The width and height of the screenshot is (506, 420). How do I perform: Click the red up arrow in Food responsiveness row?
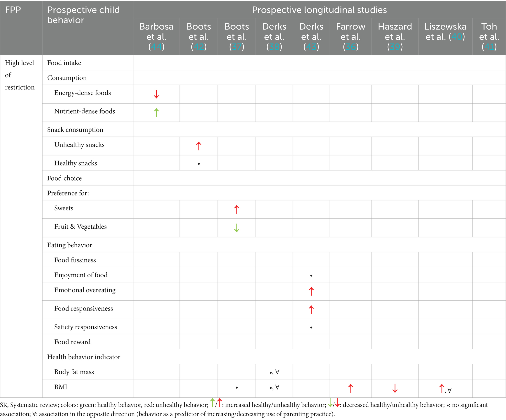pos(311,310)
